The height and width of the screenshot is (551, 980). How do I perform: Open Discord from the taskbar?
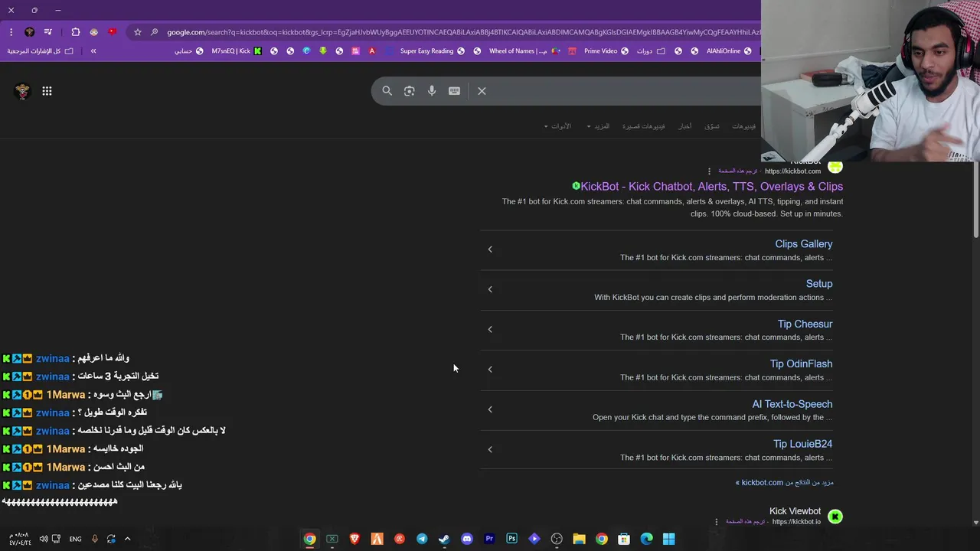coord(467,540)
